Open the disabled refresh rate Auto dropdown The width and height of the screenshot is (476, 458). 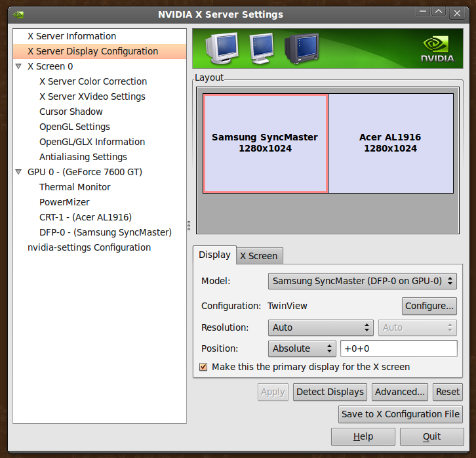coord(418,327)
